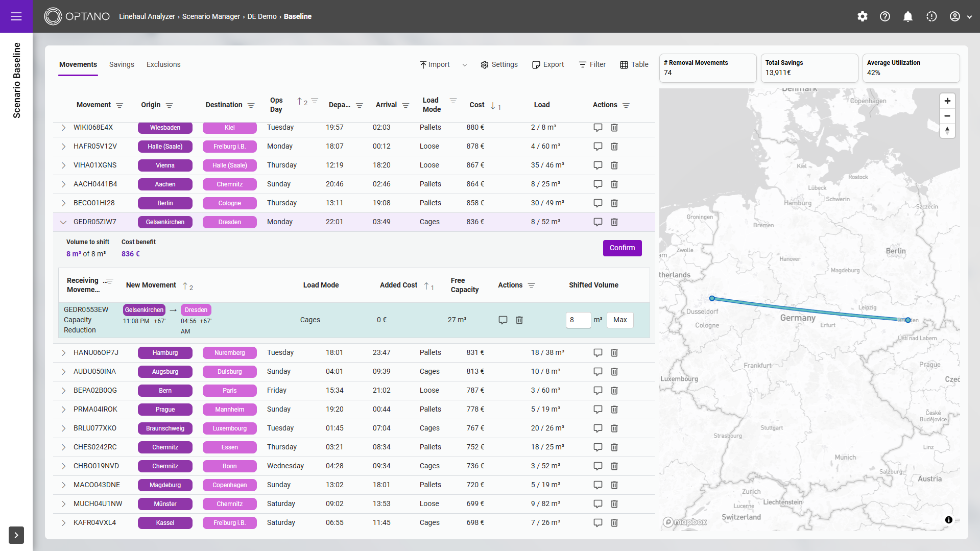The height and width of the screenshot is (551, 980).
Task: Switch to the Savings tab
Action: click(122, 65)
